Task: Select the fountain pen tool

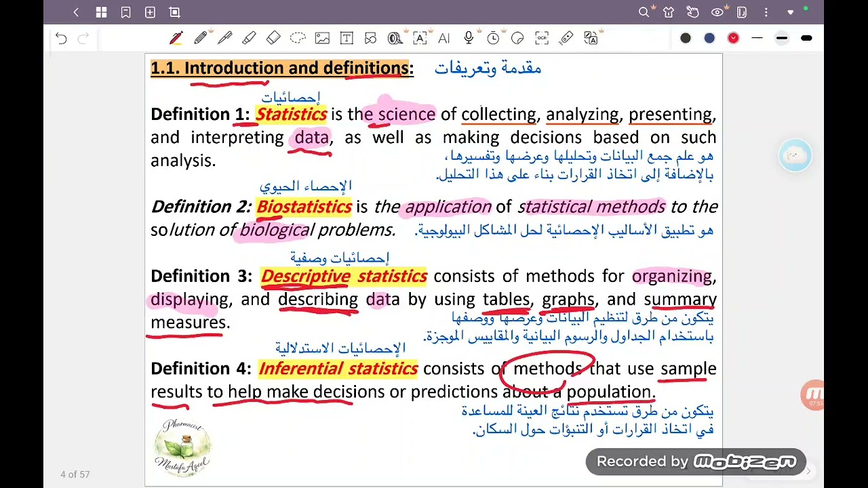Action: click(224, 38)
